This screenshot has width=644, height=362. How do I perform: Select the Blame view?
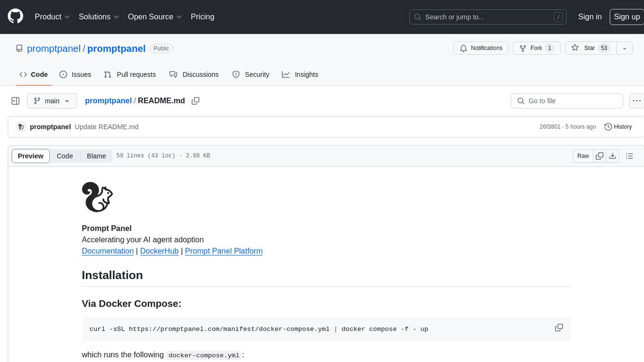[96, 156]
